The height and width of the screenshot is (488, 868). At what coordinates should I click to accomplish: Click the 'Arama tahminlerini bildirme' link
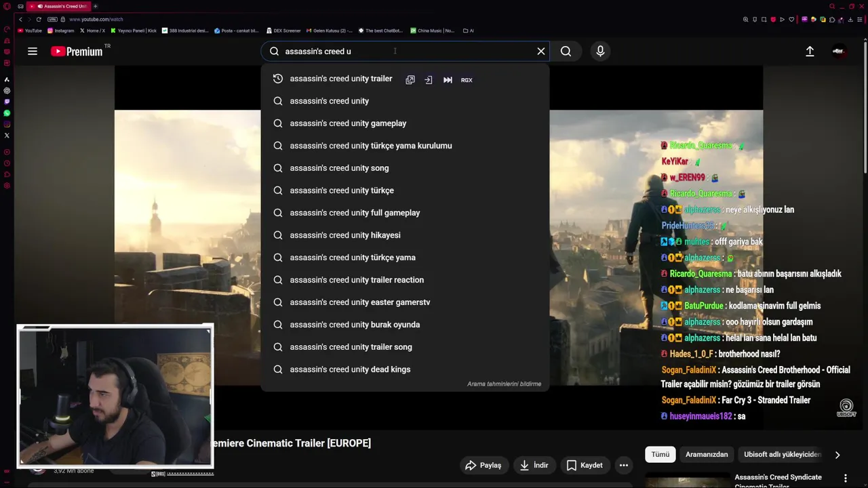tap(504, 384)
